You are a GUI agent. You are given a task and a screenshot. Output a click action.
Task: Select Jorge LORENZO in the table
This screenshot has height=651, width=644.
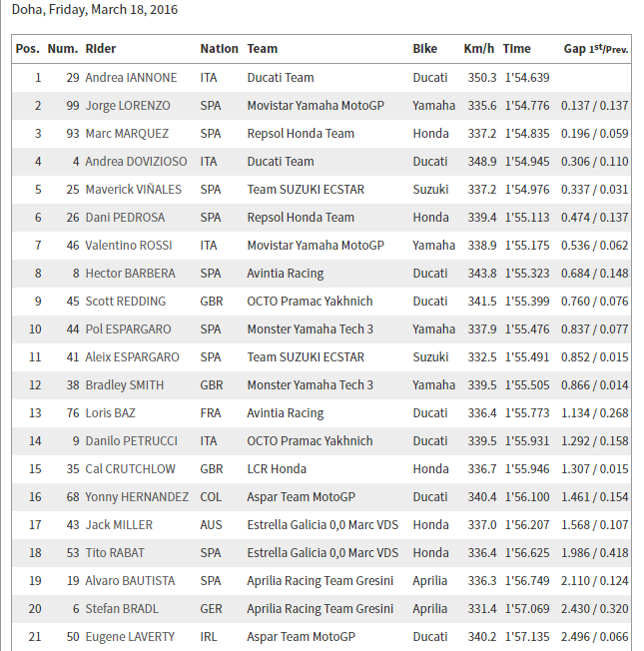click(x=128, y=105)
